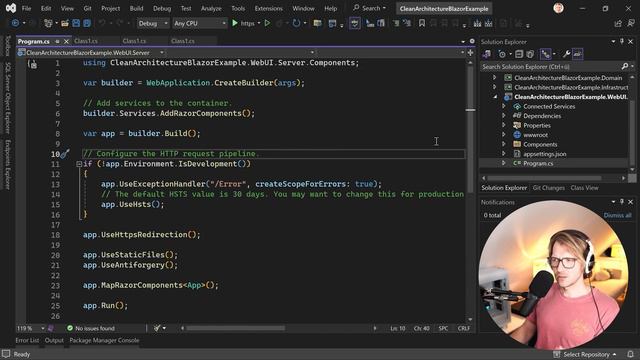The image size is (640, 360).
Task: Select Program.cs in Solution Explorer
Action: 538,163
